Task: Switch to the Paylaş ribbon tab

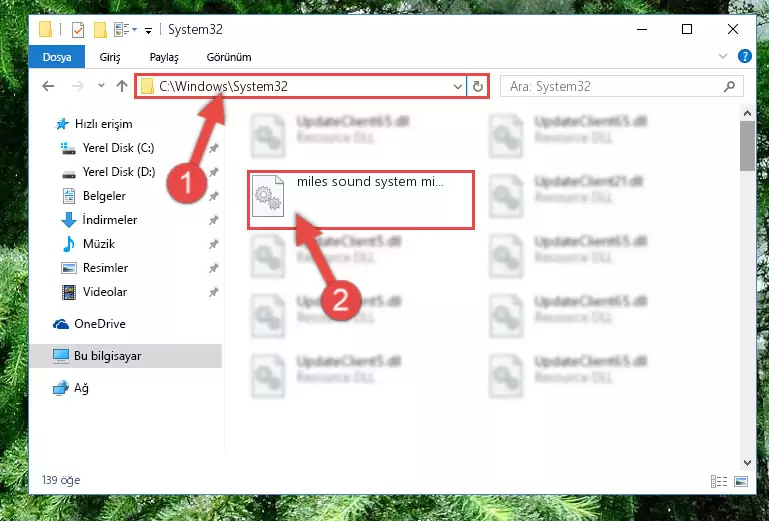Action: coord(164,57)
